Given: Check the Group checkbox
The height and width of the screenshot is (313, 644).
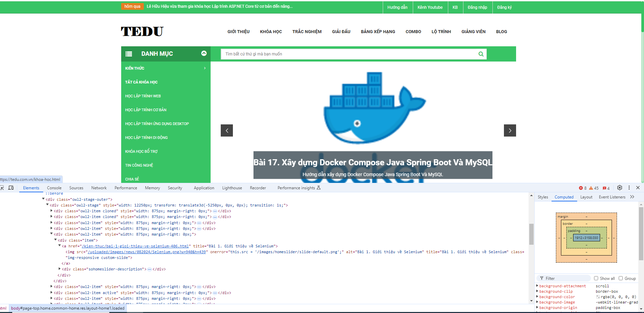Looking at the screenshot, I should 621,278.
